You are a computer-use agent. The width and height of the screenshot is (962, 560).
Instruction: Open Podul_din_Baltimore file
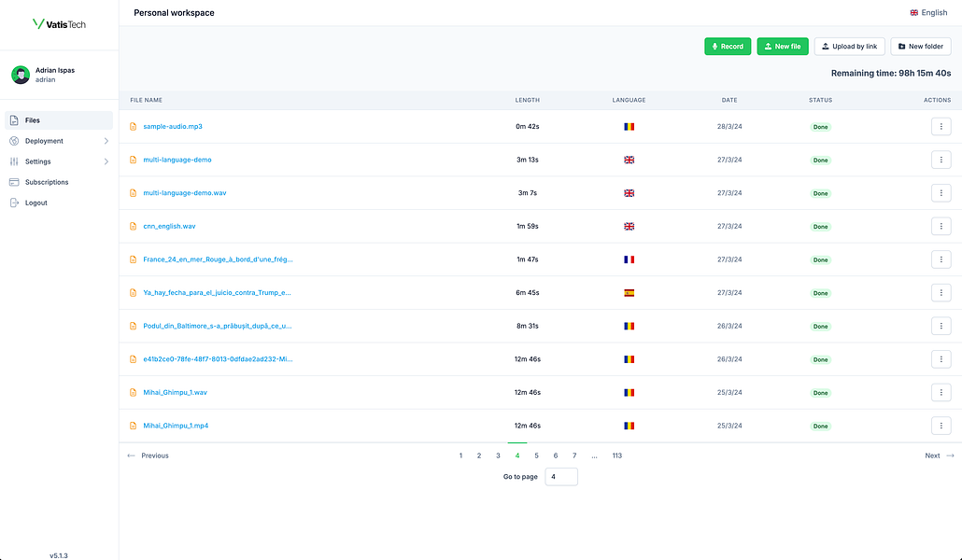tap(218, 326)
